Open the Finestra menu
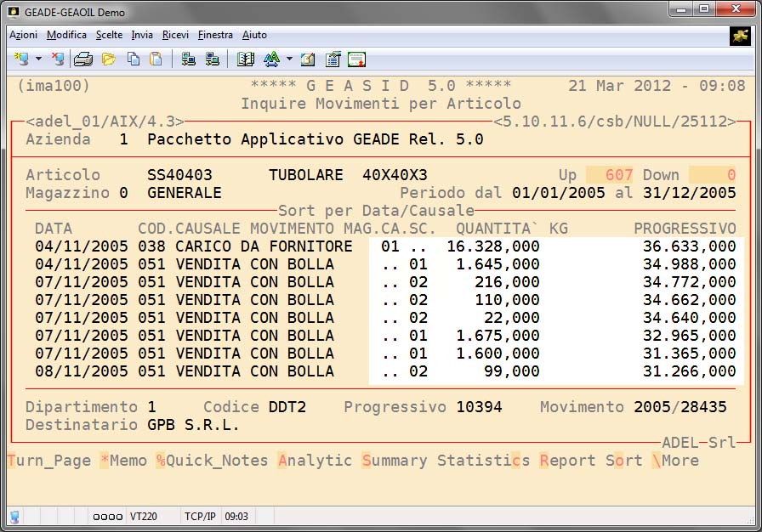 point(215,35)
